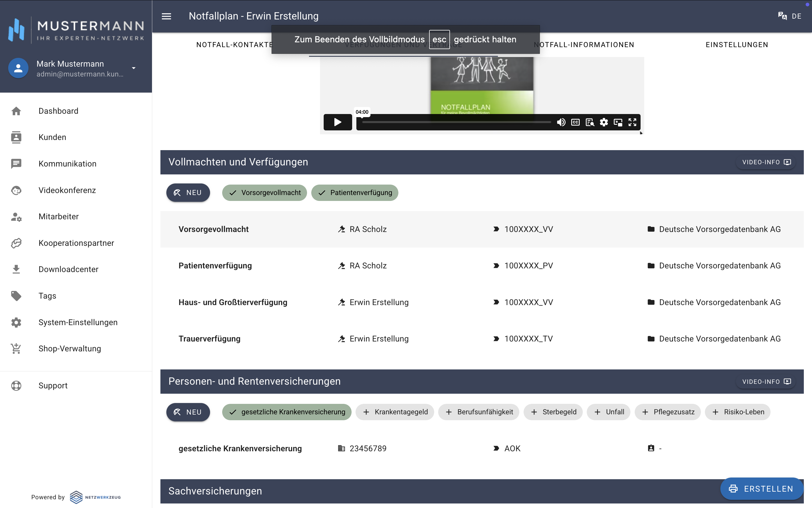Open the Downloadcenter

(76, 270)
